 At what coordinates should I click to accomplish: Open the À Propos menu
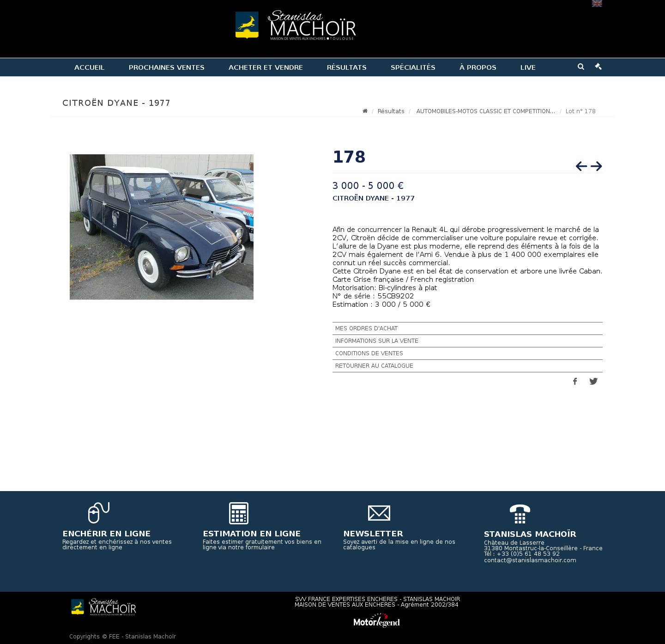click(478, 67)
